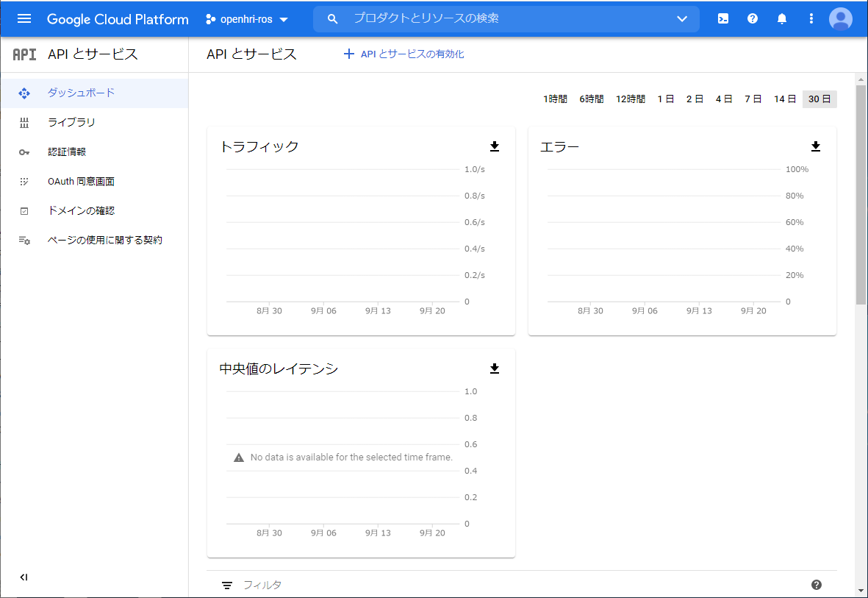Focus the プロダクトとリソースの検索 search field

506,19
